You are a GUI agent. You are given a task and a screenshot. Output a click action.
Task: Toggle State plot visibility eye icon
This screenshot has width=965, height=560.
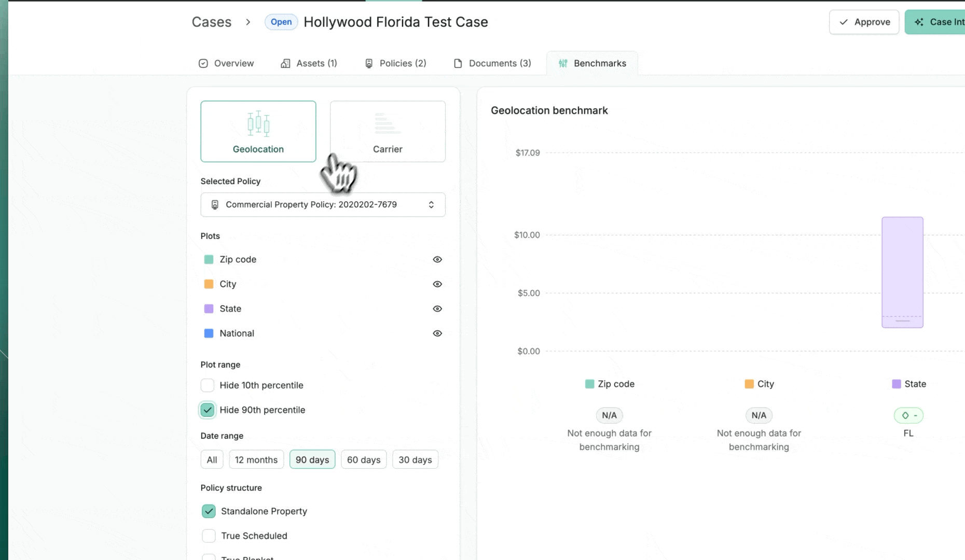[437, 309]
